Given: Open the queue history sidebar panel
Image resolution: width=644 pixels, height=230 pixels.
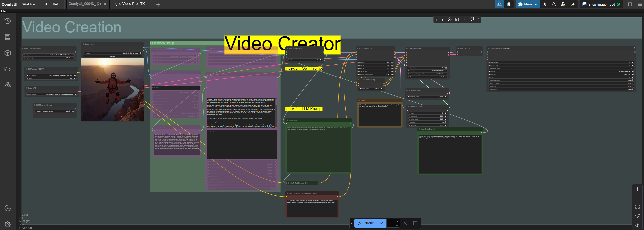Looking at the screenshot, I should (x=8, y=21).
